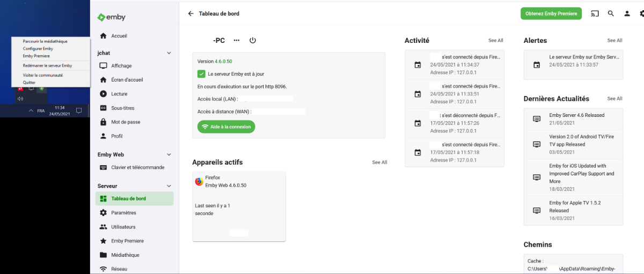Click the Firefox device icon
644x274 pixels.
(199, 182)
